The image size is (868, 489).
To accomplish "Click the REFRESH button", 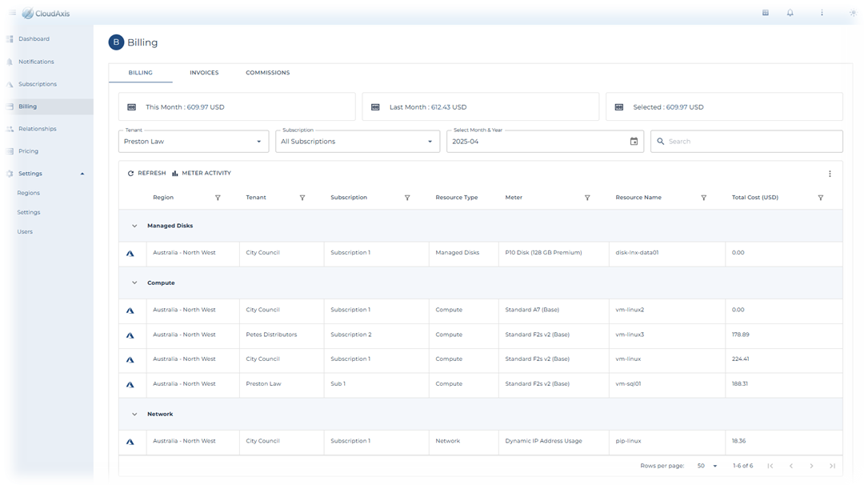I will pyautogui.click(x=146, y=174).
